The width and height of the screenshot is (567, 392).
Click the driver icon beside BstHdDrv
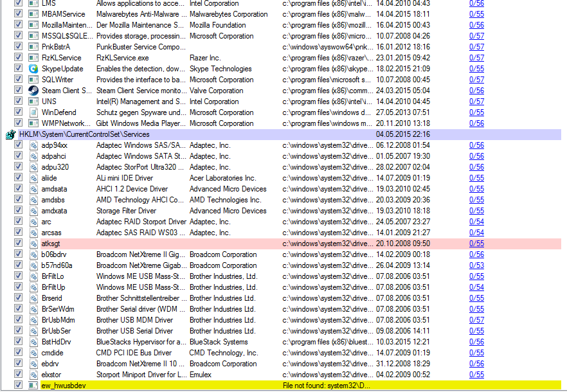coord(34,342)
